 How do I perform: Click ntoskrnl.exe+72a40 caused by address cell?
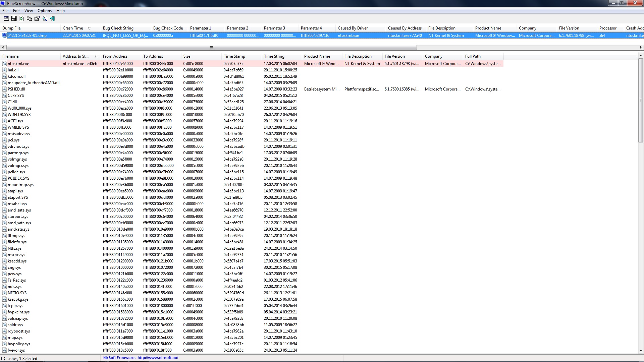coord(405,35)
